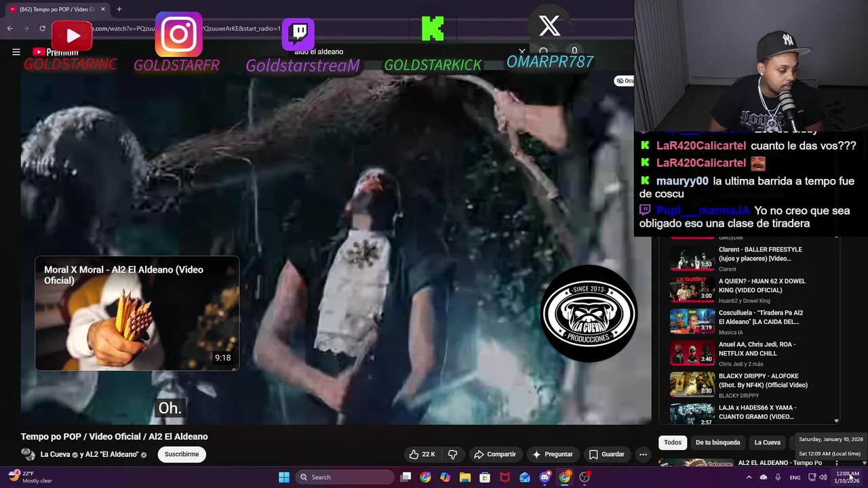
Task: Open end-screen card 'Moral X Moral - Al2 El Aldeano'
Action: point(137,313)
